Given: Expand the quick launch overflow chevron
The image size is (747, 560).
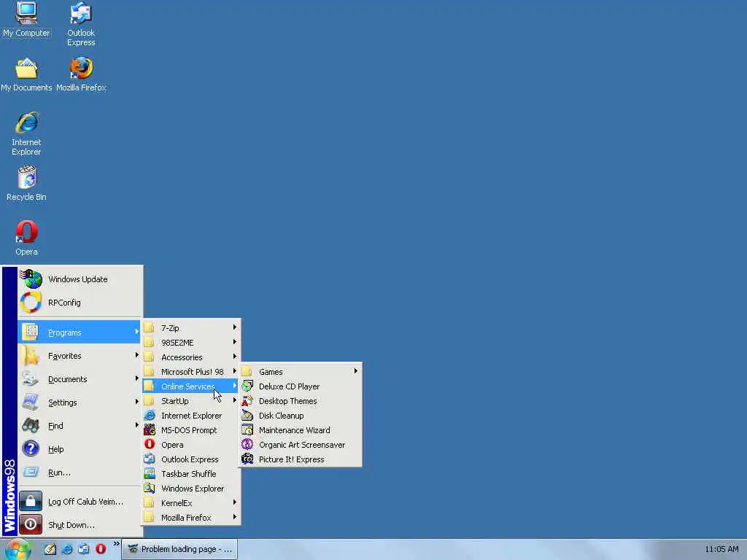Looking at the screenshot, I should 116,544.
